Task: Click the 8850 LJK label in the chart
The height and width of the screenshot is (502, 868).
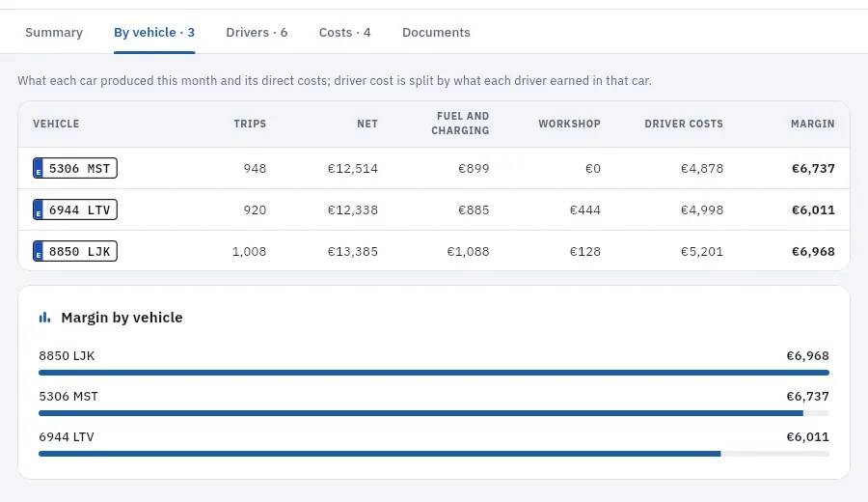Action: pyautogui.click(x=67, y=355)
